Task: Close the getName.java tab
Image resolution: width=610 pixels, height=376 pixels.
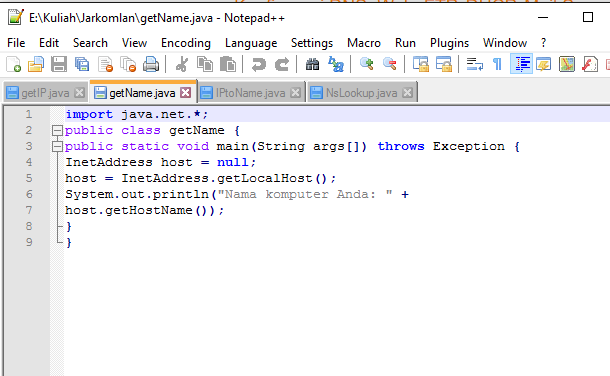Action: click(x=186, y=93)
